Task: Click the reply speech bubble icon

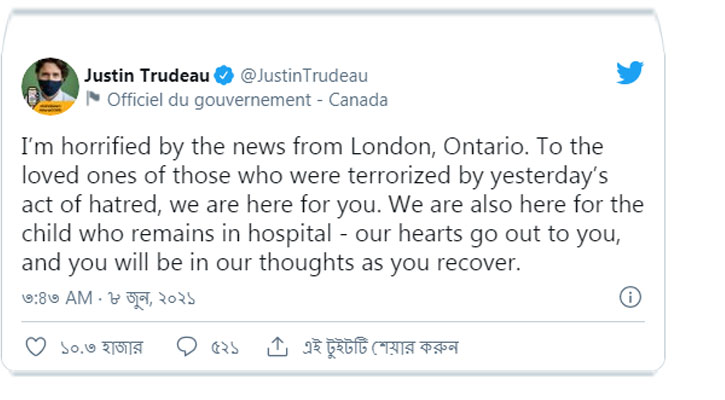Action: click(x=186, y=347)
